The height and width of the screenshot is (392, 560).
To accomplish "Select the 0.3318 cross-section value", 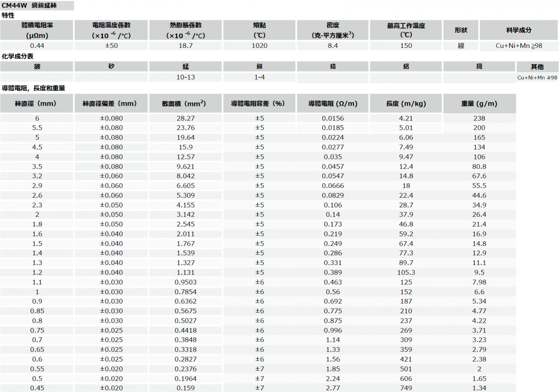I will click(x=185, y=350).
